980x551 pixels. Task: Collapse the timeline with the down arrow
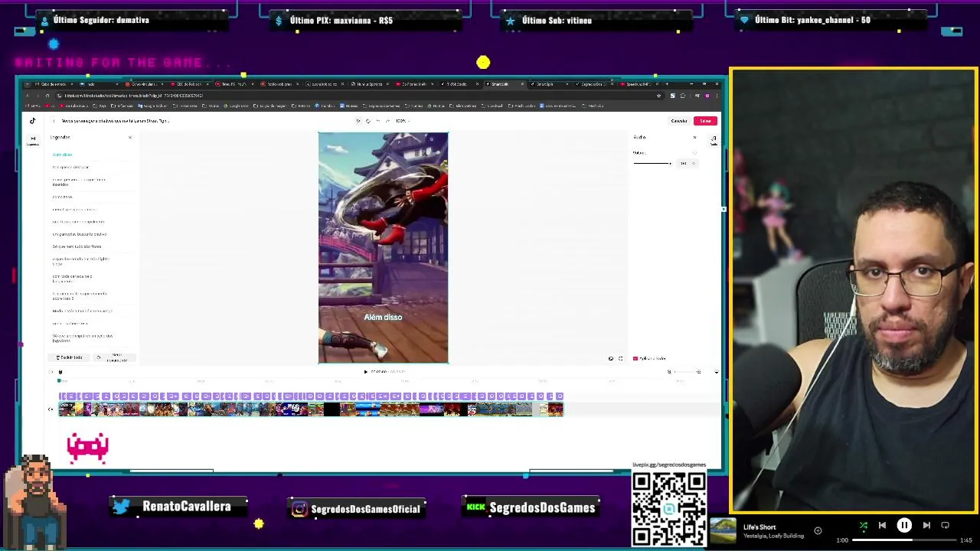click(716, 372)
